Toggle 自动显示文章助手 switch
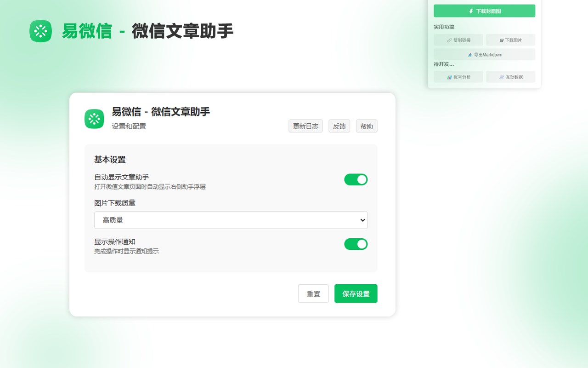The width and height of the screenshot is (588, 368). pyautogui.click(x=356, y=179)
